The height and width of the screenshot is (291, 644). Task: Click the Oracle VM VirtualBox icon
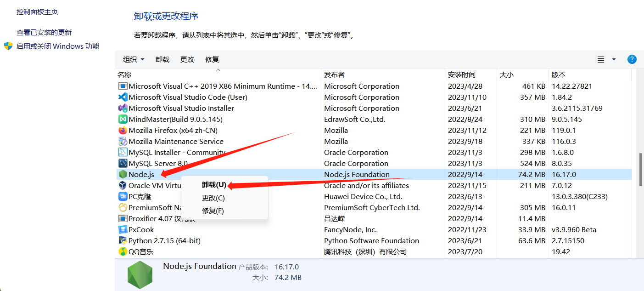point(123,185)
